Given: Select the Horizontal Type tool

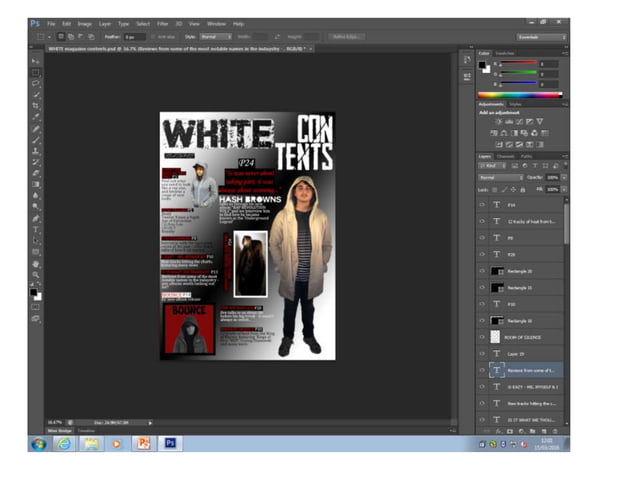Looking at the screenshot, I should (x=36, y=229).
